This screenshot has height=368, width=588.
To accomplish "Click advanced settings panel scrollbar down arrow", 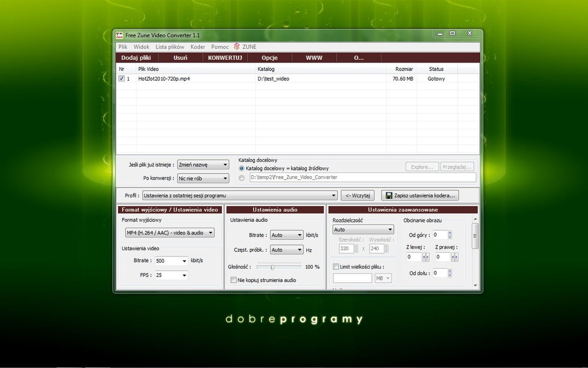I will coord(475,285).
